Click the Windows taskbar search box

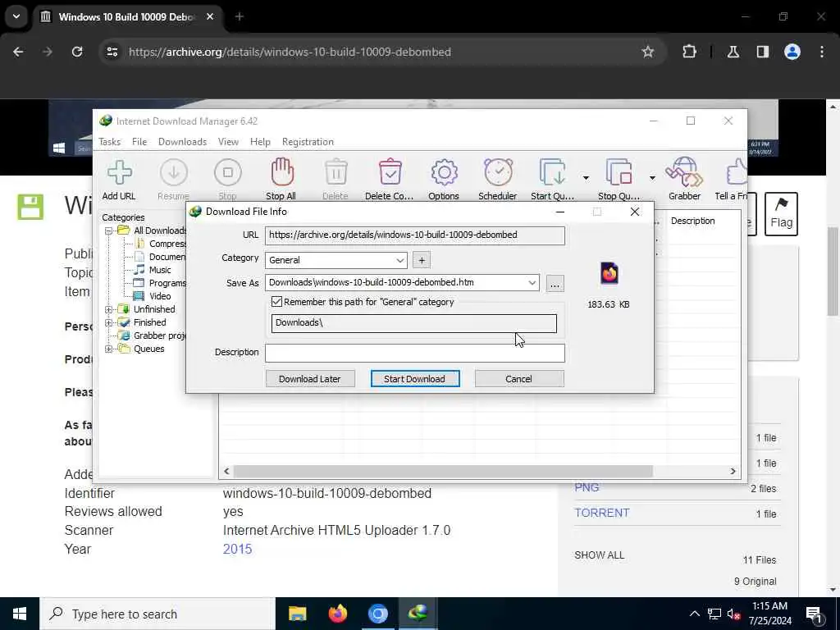(157, 614)
